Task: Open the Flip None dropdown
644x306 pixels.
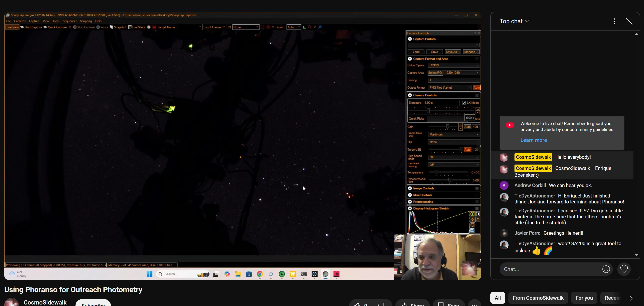Action: click(454, 142)
